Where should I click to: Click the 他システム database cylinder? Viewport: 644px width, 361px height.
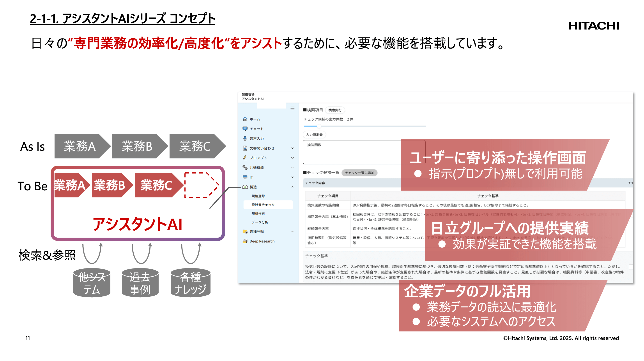coord(92,283)
